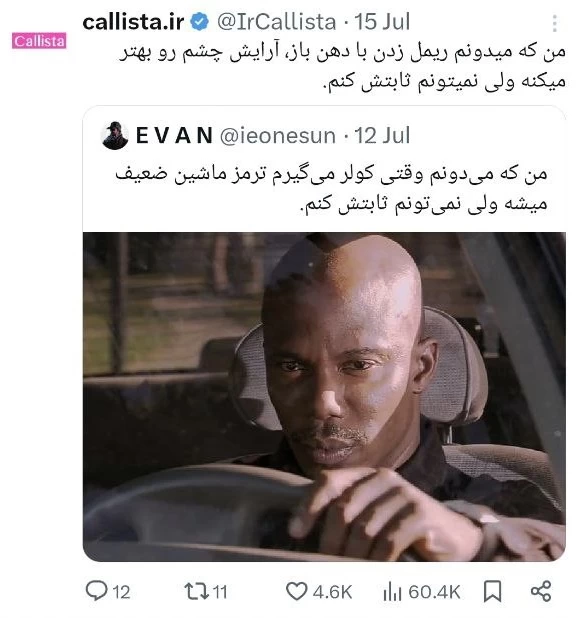Screen dimensions: 579x618
Task: Like the tweet with the heart icon
Action: (x=296, y=592)
